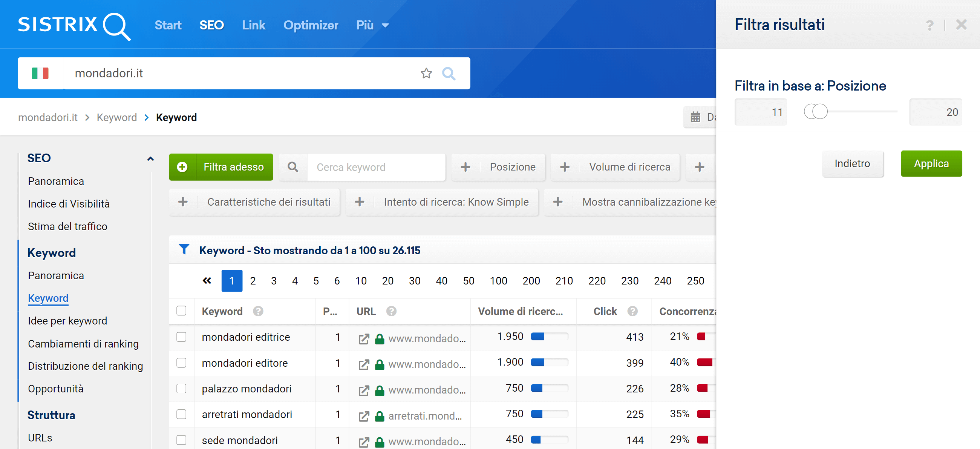Click the help question mark in Filtra risultati
The width and height of the screenshot is (980, 449).
[x=929, y=25]
